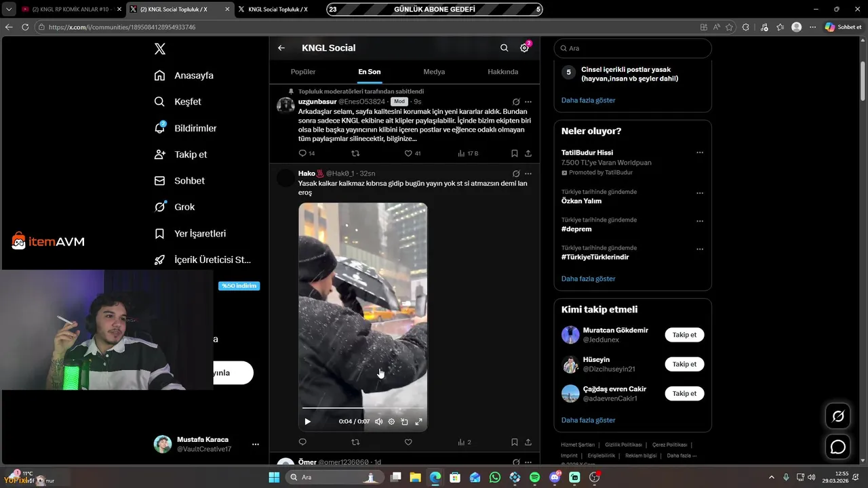
Task: Open video settings gear in player
Action: coord(391,422)
